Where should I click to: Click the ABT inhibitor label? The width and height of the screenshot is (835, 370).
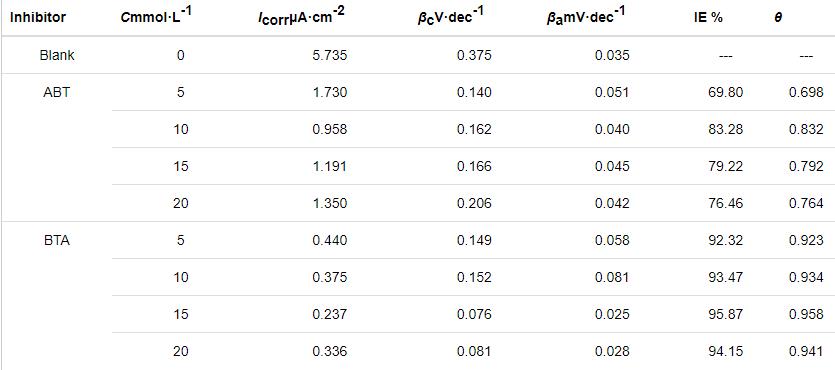pos(57,92)
